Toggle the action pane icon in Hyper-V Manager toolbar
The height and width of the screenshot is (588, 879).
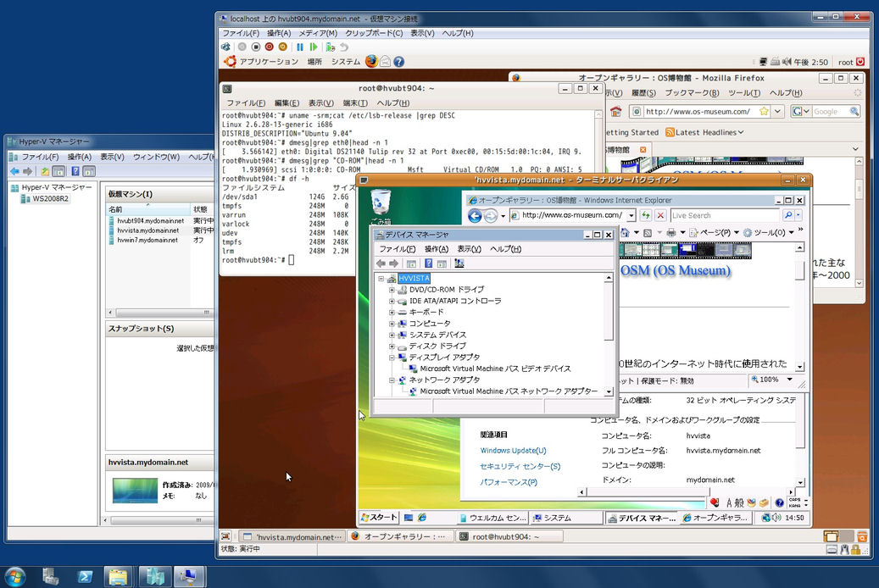coord(89,171)
